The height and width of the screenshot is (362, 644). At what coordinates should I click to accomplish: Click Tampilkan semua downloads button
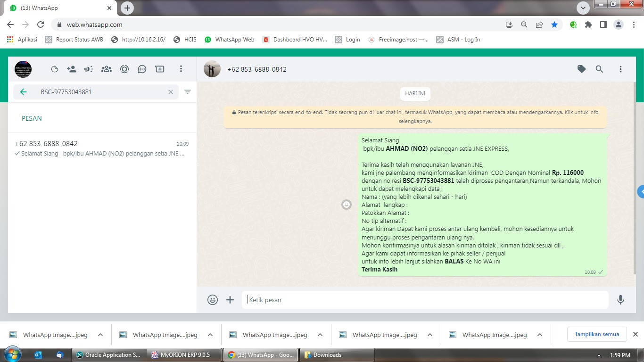597,334
